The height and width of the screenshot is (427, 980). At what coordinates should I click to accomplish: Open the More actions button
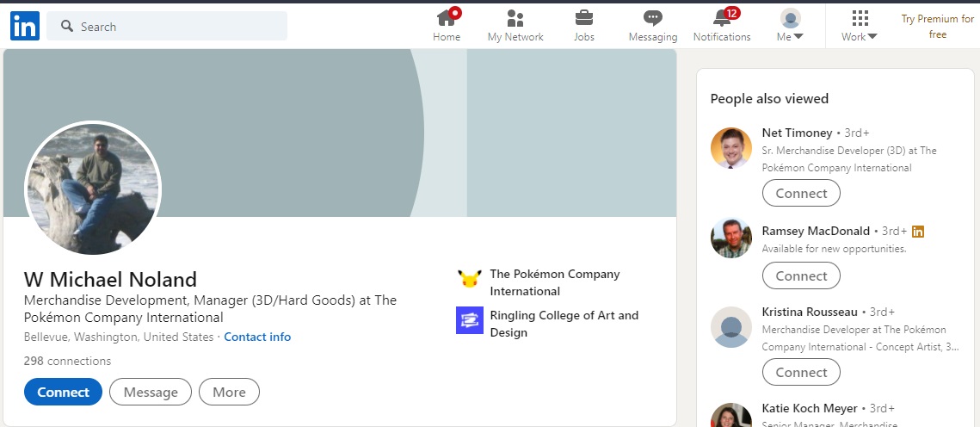pos(230,392)
